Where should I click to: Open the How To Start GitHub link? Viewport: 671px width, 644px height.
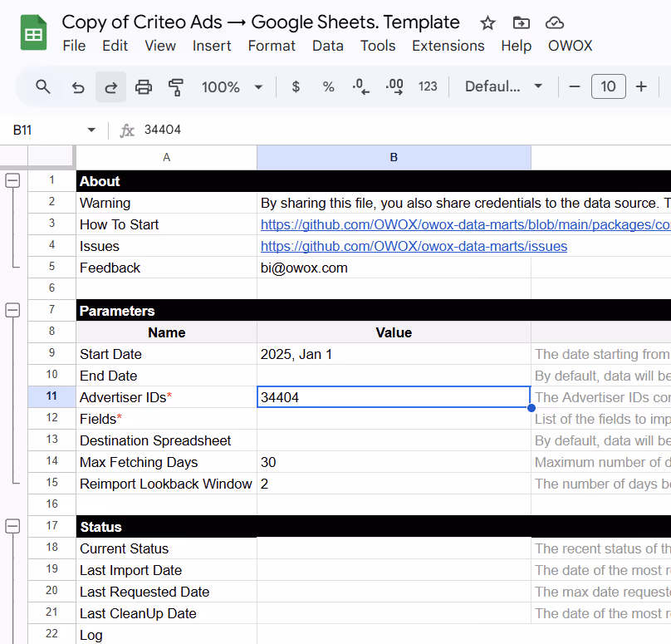click(x=415, y=224)
